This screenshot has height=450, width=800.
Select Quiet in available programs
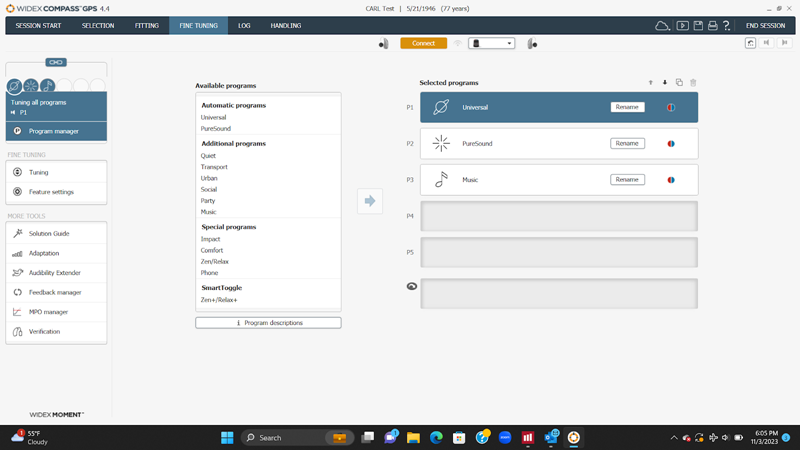[x=208, y=156]
